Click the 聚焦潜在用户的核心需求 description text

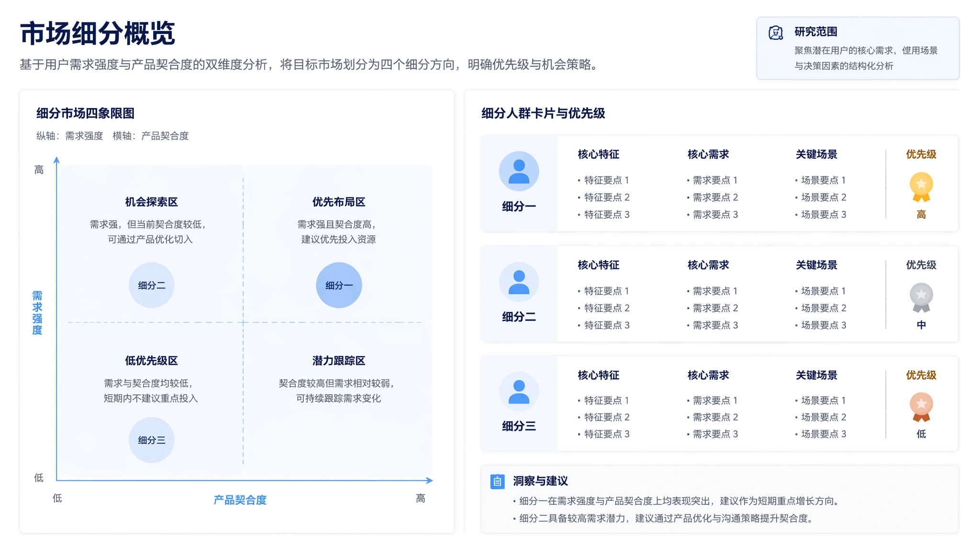click(x=866, y=58)
